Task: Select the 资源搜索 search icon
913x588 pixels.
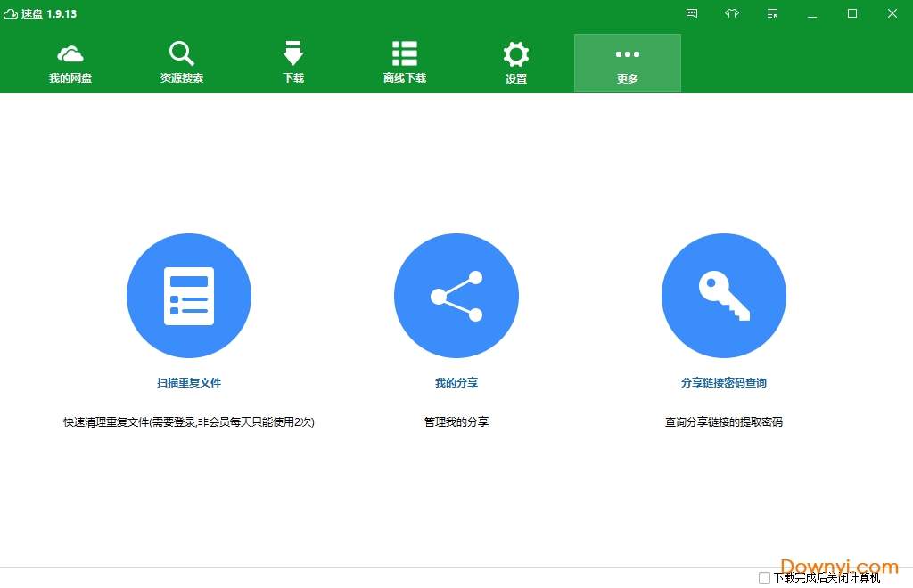Action: click(x=181, y=53)
